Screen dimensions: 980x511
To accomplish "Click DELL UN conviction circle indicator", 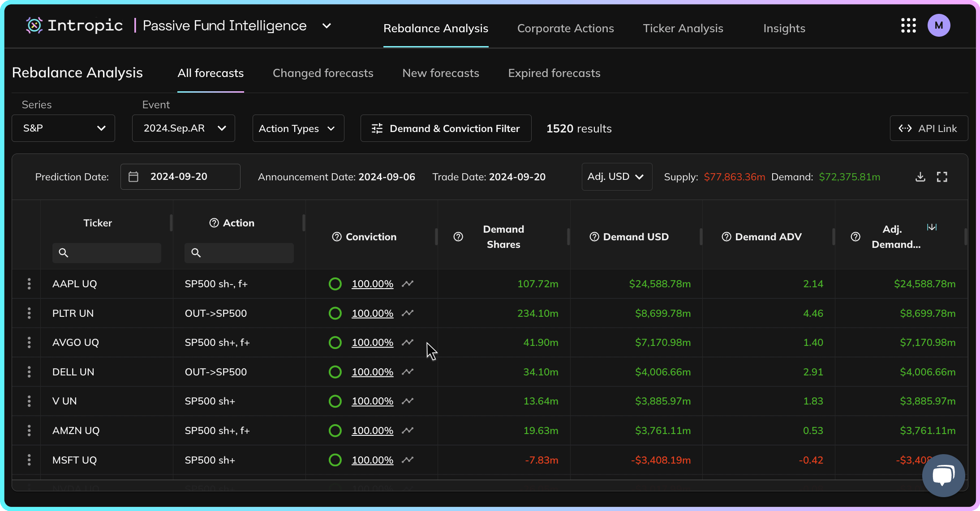I will tap(335, 372).
